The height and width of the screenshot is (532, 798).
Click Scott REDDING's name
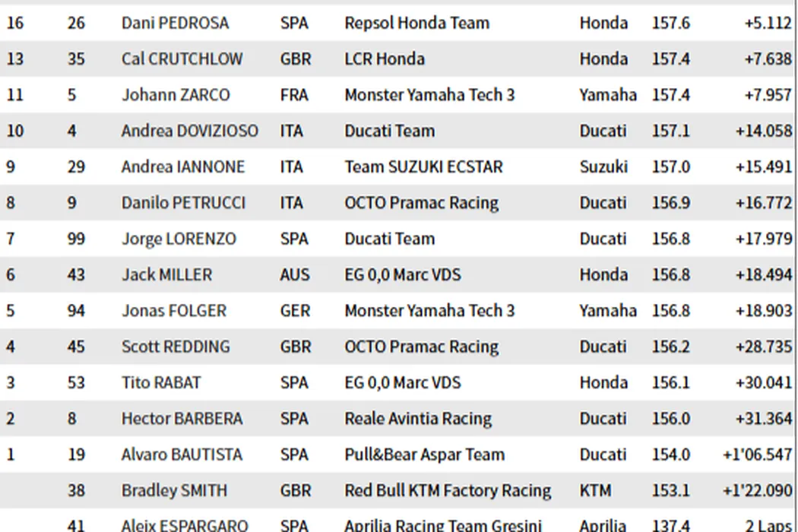click(176, 347)
